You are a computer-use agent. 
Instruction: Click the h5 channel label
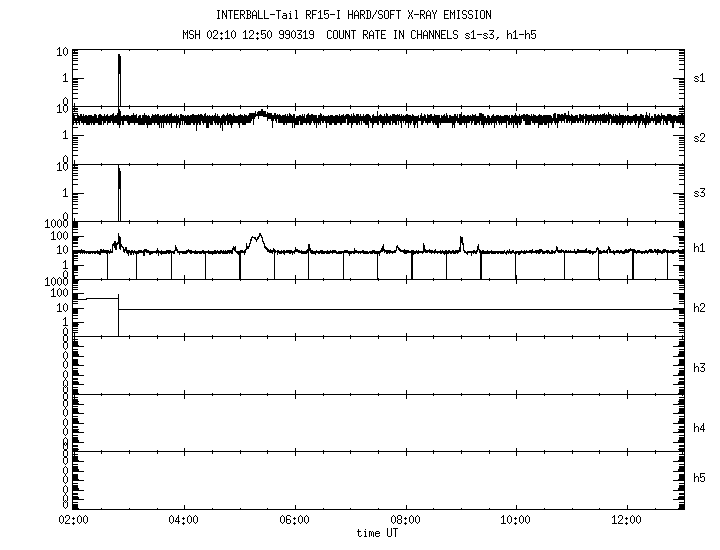700,479
